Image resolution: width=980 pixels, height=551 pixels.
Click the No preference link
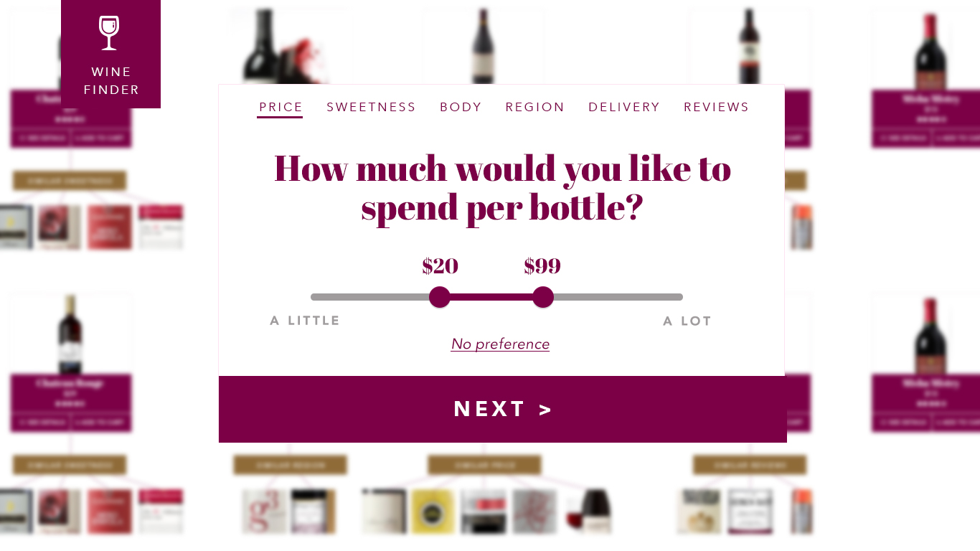[500, 344]
